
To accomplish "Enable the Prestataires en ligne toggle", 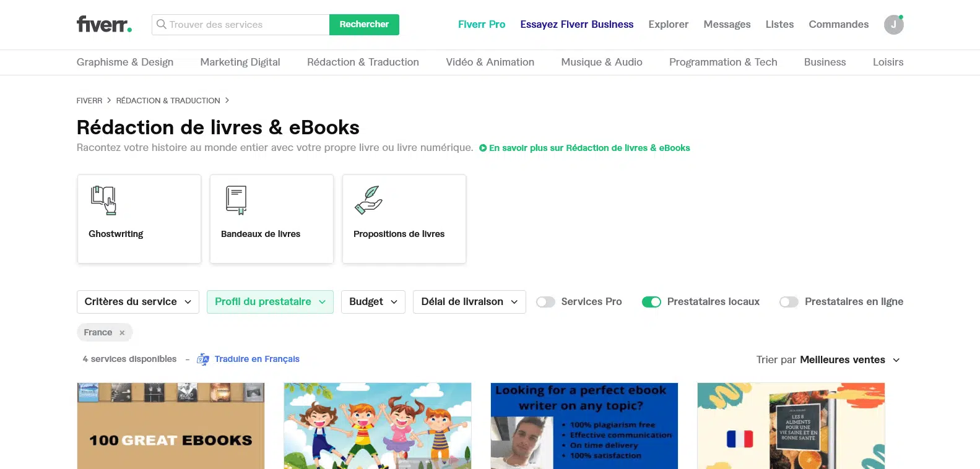I will tap(789, 302).
